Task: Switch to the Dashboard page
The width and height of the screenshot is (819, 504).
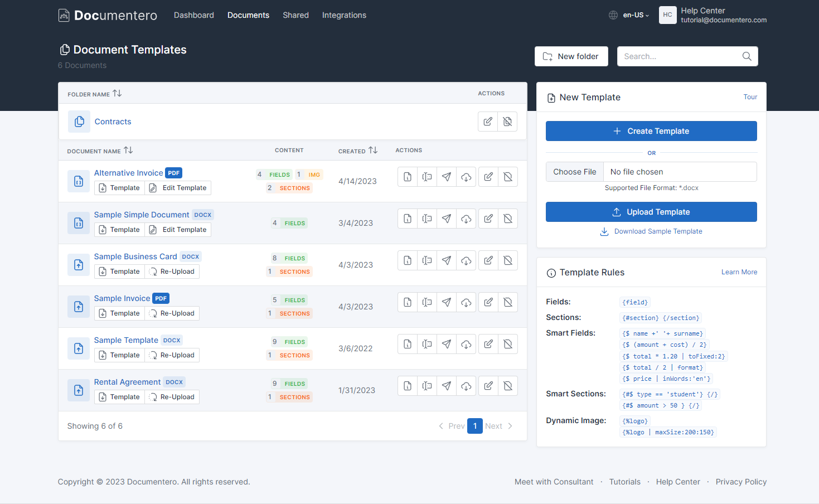Action: [x=194, y=15]
